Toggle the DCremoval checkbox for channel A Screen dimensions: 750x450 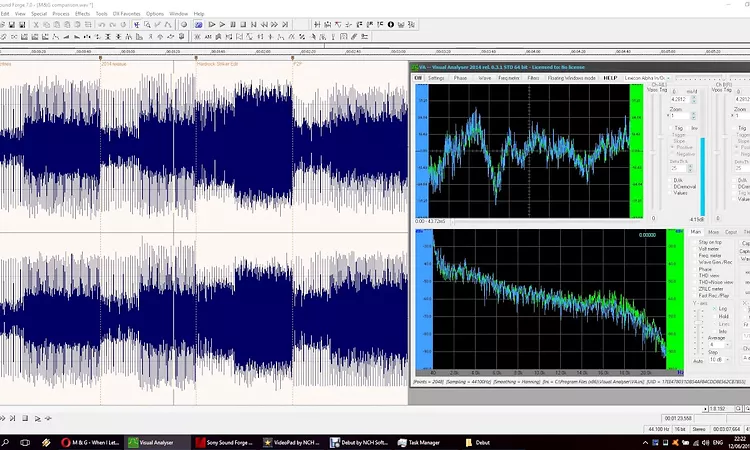click(x=671, y=187)
